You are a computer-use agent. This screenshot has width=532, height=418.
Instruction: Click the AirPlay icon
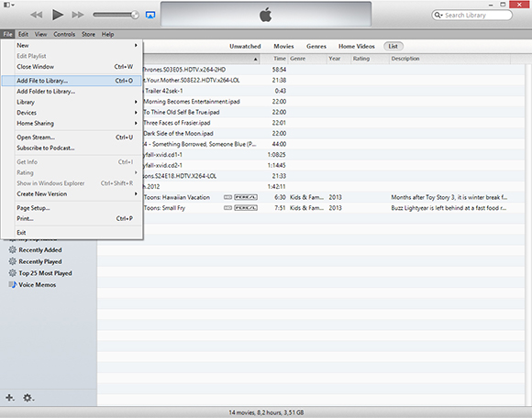tap(150, 15)
